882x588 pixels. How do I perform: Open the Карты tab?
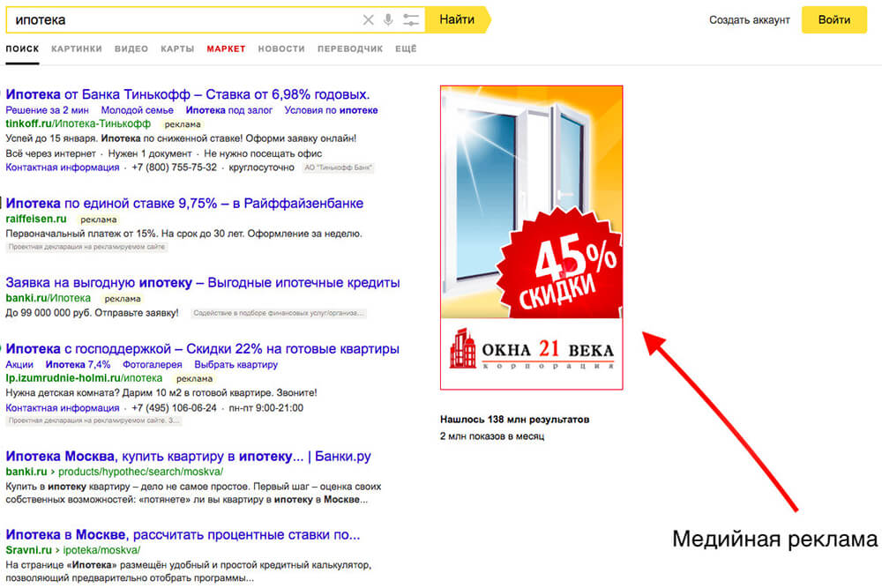click(177, 48)
